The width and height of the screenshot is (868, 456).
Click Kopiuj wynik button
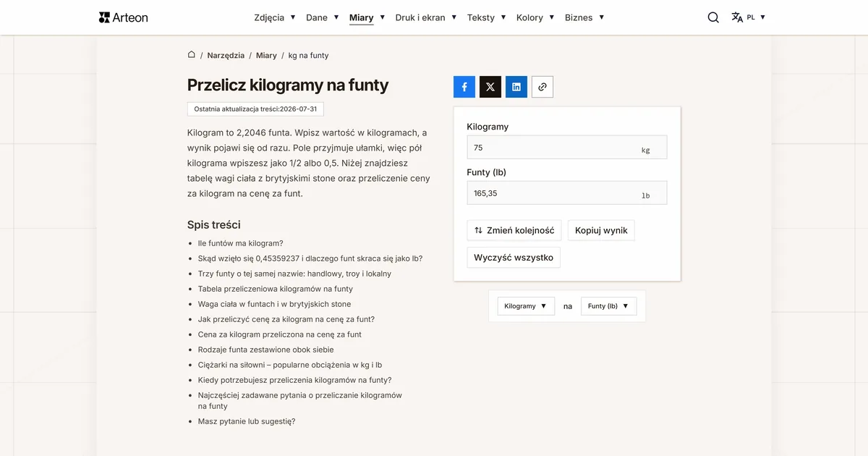[601, 230]
